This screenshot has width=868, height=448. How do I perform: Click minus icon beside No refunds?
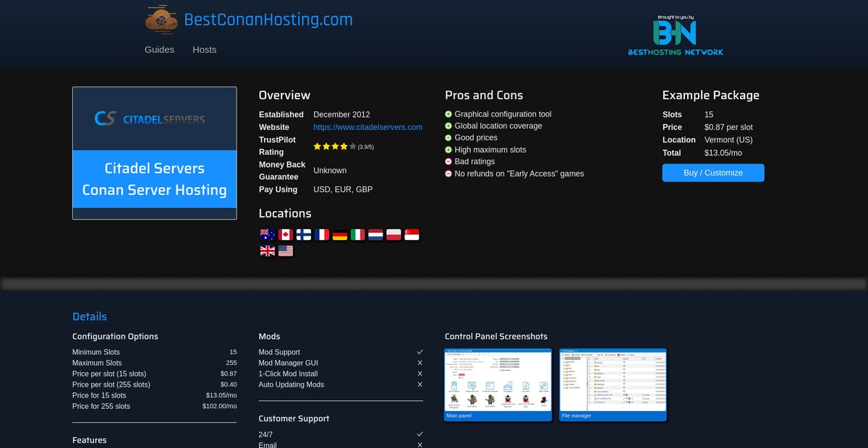(x=448, y=173)
